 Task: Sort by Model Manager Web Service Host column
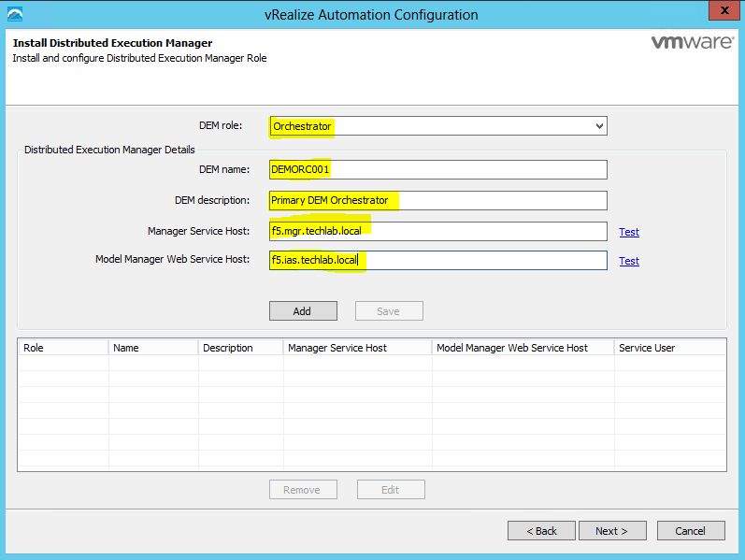[x=523, y=348]
